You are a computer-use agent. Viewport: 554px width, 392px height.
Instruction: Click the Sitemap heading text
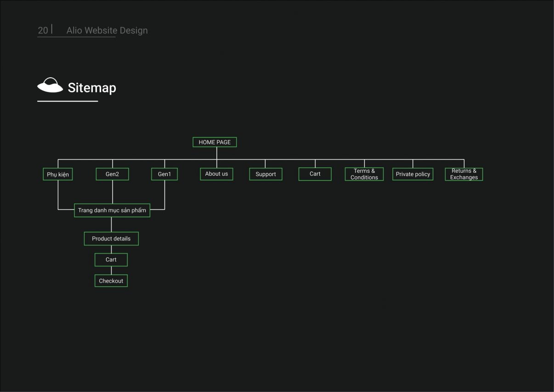92,87
